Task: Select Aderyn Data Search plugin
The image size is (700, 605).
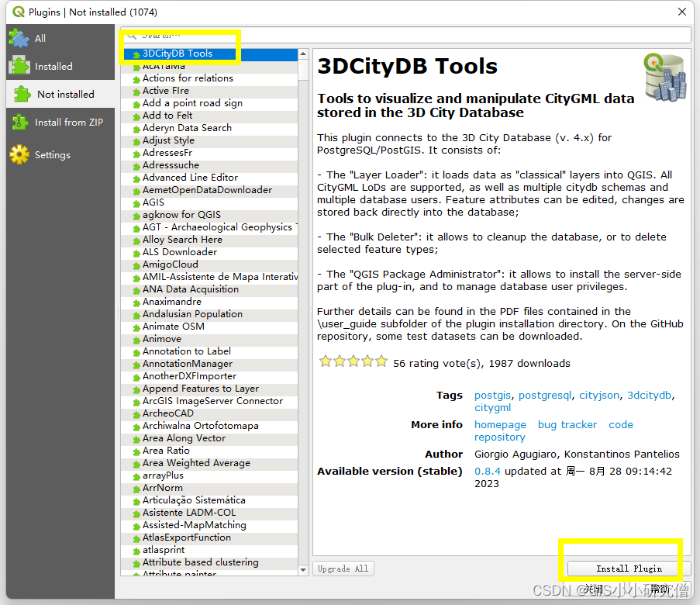Action: pos(209,128)
